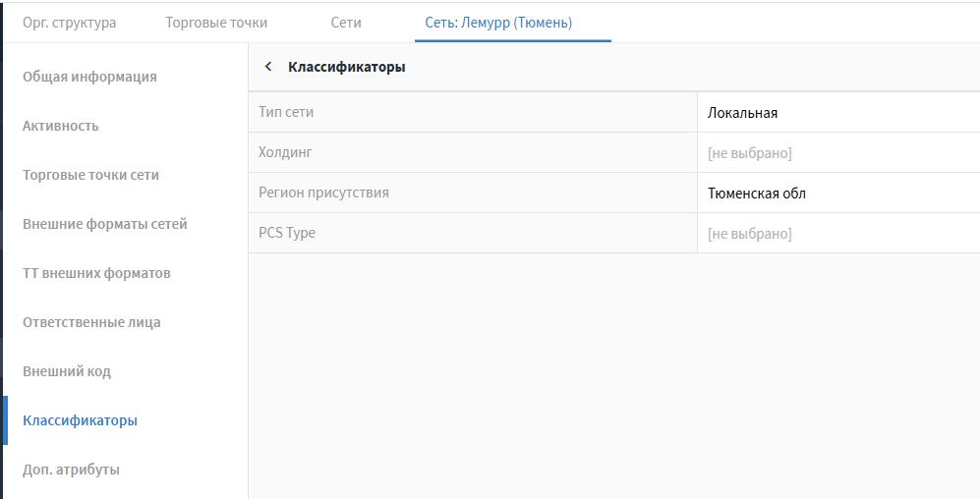
Task: Choose a value for the Холдинг field
Action: [749, 153]
